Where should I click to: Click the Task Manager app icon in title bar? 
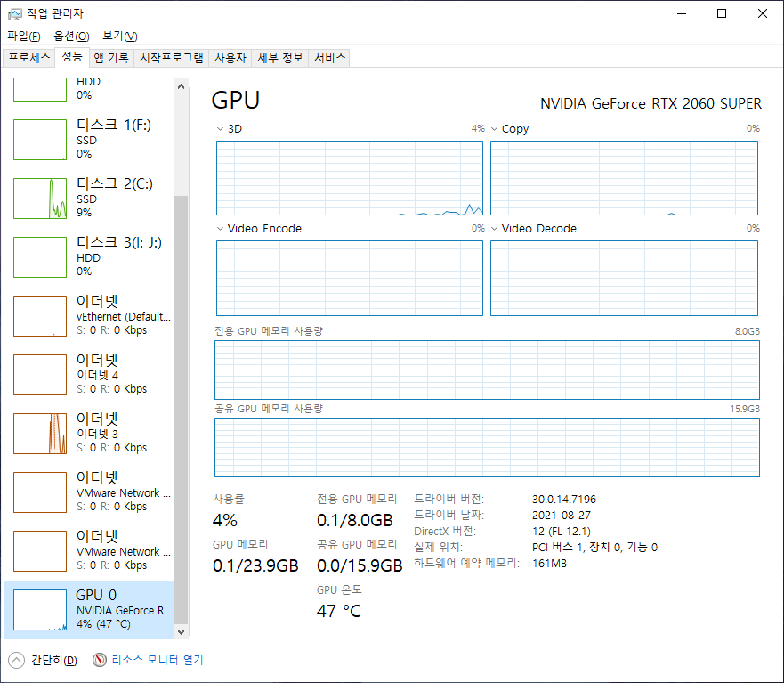click(14, 14)
